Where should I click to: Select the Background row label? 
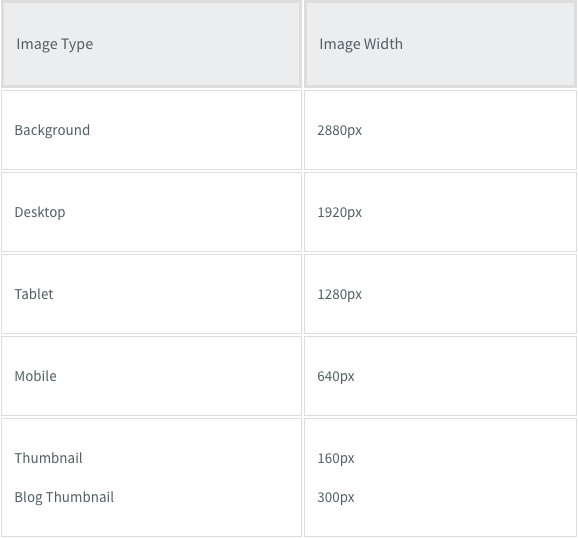point(52,130)
